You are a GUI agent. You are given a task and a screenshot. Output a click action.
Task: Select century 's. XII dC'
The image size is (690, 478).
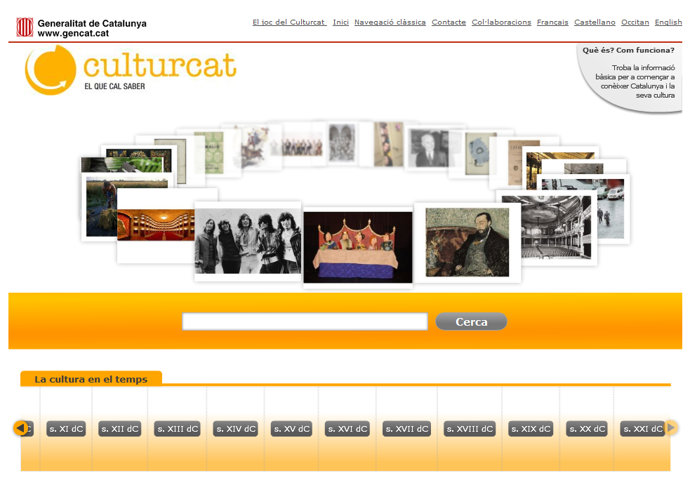tap(120, 429)
